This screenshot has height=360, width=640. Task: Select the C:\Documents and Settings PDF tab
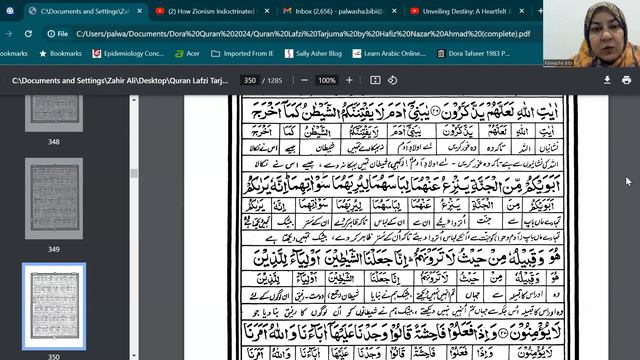[84, 11]
